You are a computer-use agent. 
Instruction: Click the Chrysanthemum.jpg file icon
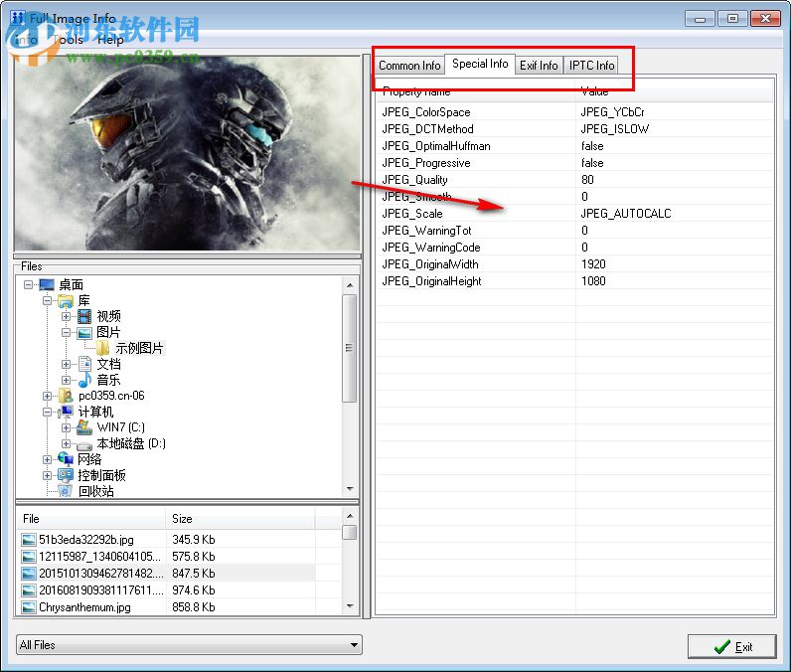[x=29, y=607]
